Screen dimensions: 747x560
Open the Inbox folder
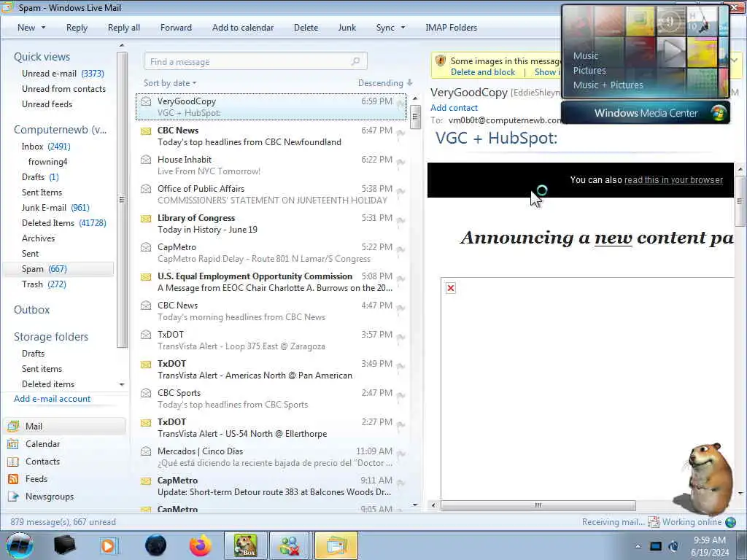46,147
